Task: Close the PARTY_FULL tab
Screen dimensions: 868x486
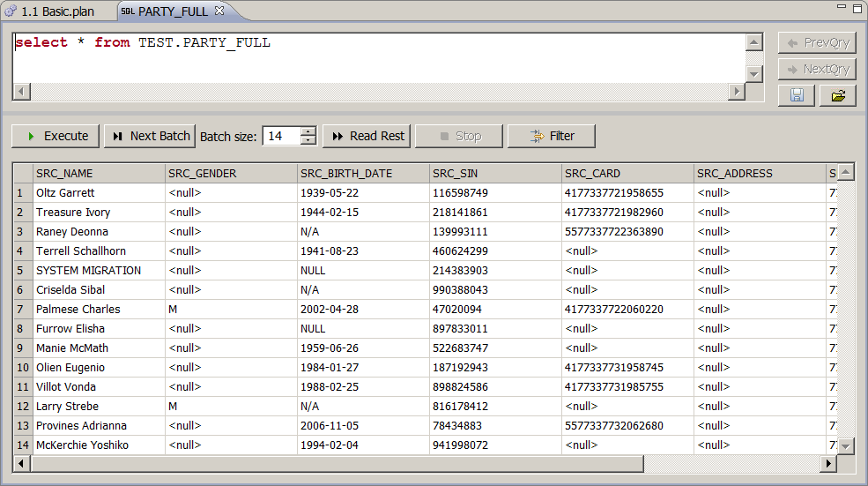Action: (x=219, y=11)
